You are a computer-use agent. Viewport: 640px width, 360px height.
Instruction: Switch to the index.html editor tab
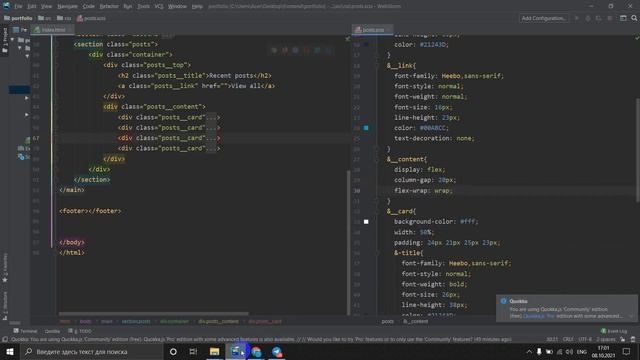(x=53, y=30)
